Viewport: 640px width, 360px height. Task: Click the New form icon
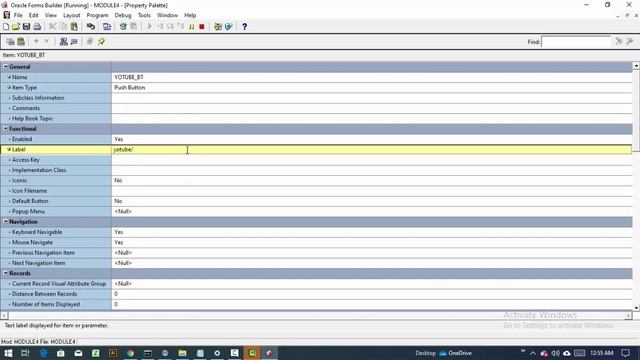click(6, 27)
